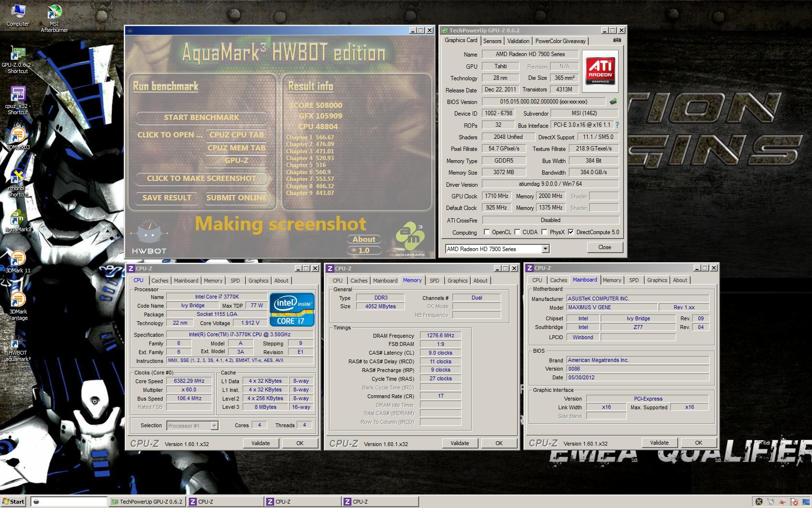Open the GPU selection dropdown in GPU-Z

coord(545,249)
